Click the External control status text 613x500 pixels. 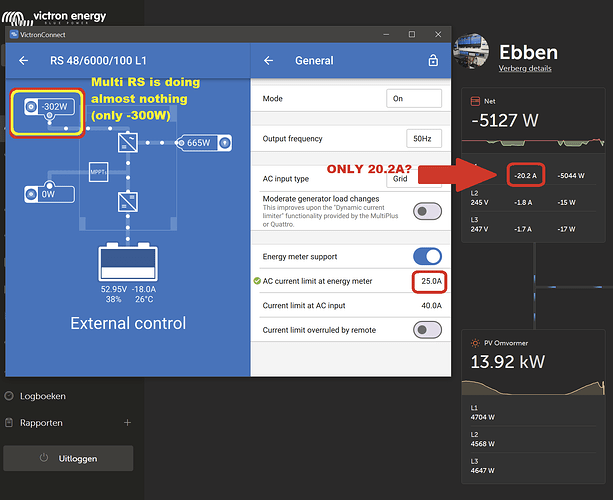point(128,323)
